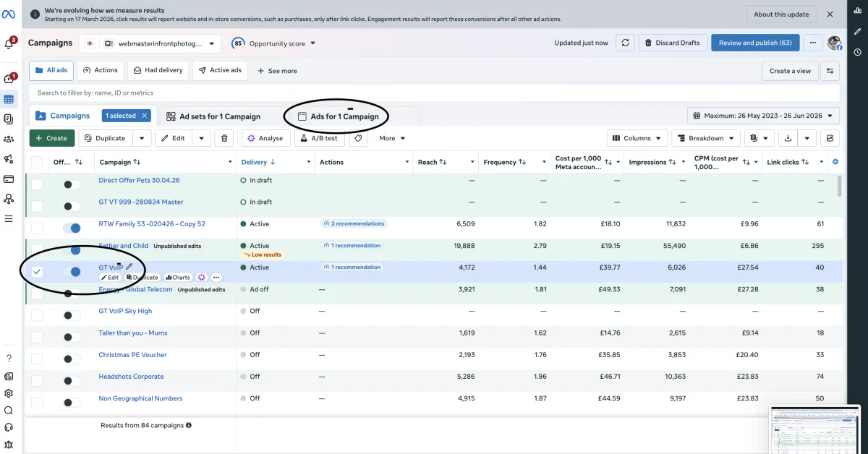Open the All tools hamburger menu icon
Viewport: 868px width, 454px height.
(x=9, y=218)
